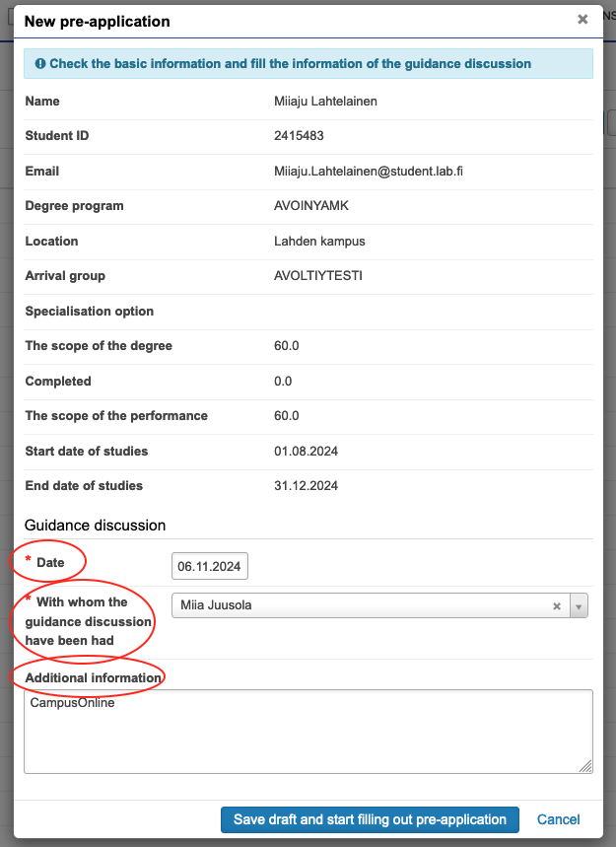Click the red asterisk beside With whom label
The width and height of the screenshot is (616, 847).
click(x=29, y=600)
